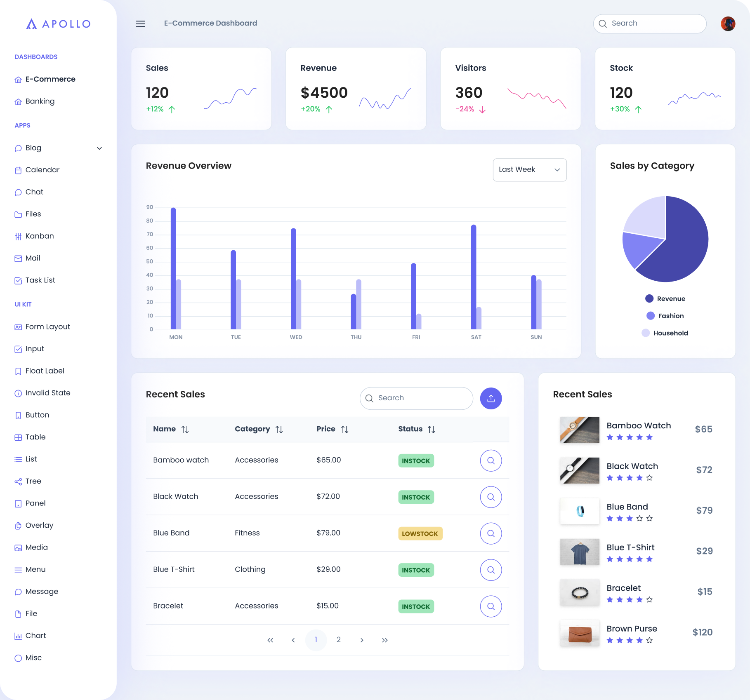Screen dimensions: 750x700
Task: Click the magnifier icon in top search
Action: click(603, 24)
